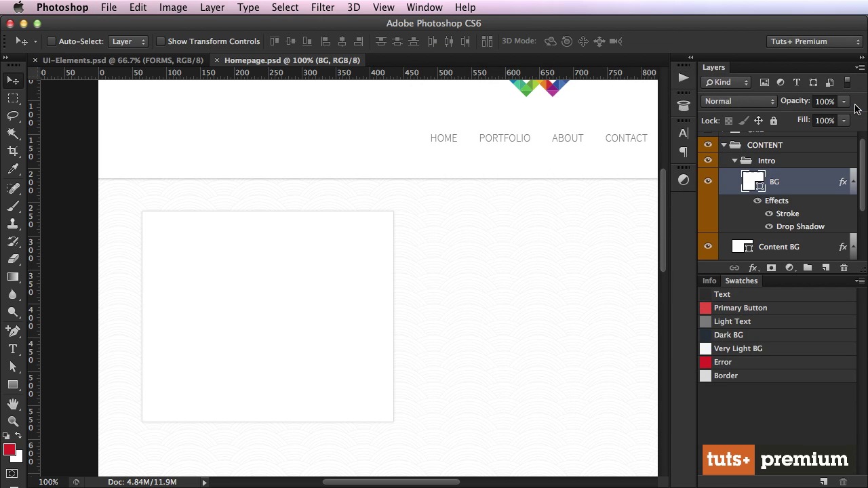
Task: Switch to UI-Elements.psd document tab
Action: (x=123, y=60)
